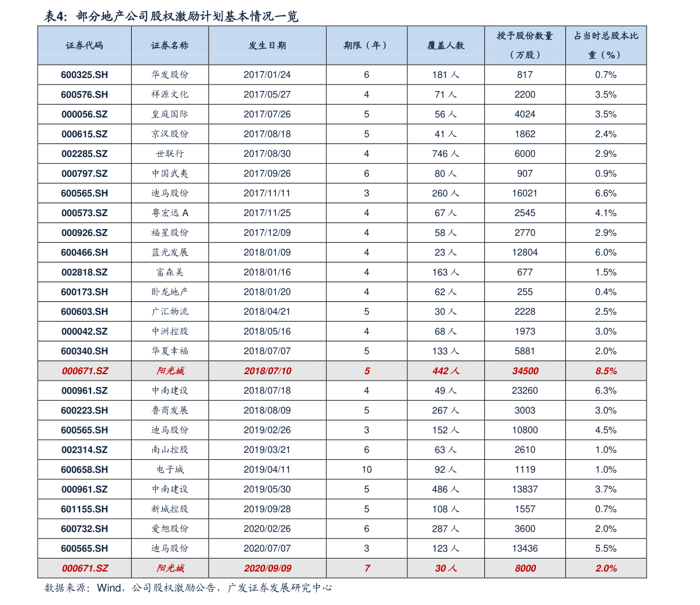Image resolution: width=700 pixels, height=605 pixels.
Task: Select the date 2019/02/26
Action: (267, 430)
